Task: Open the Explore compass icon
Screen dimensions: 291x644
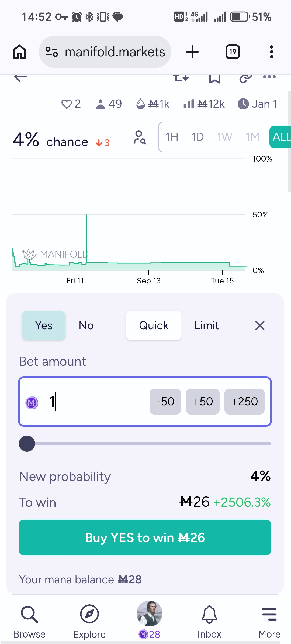Action: point(89,614)
